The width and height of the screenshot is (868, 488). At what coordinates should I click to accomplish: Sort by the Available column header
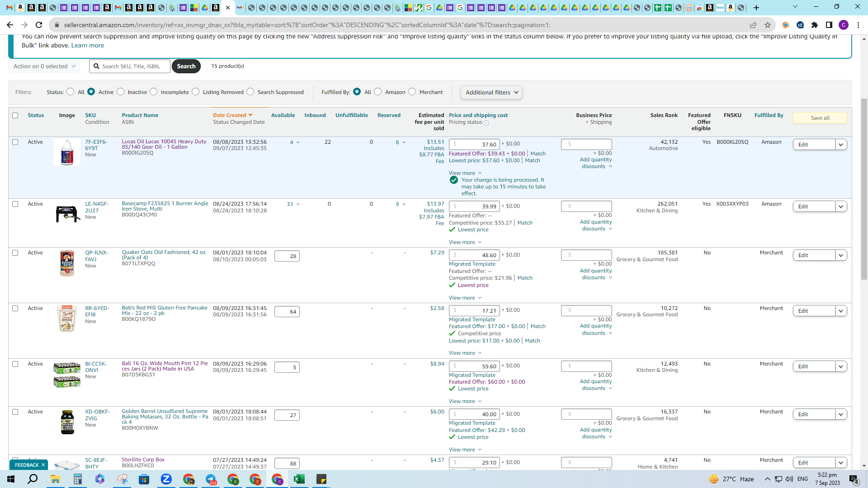(x=283, y=115)
